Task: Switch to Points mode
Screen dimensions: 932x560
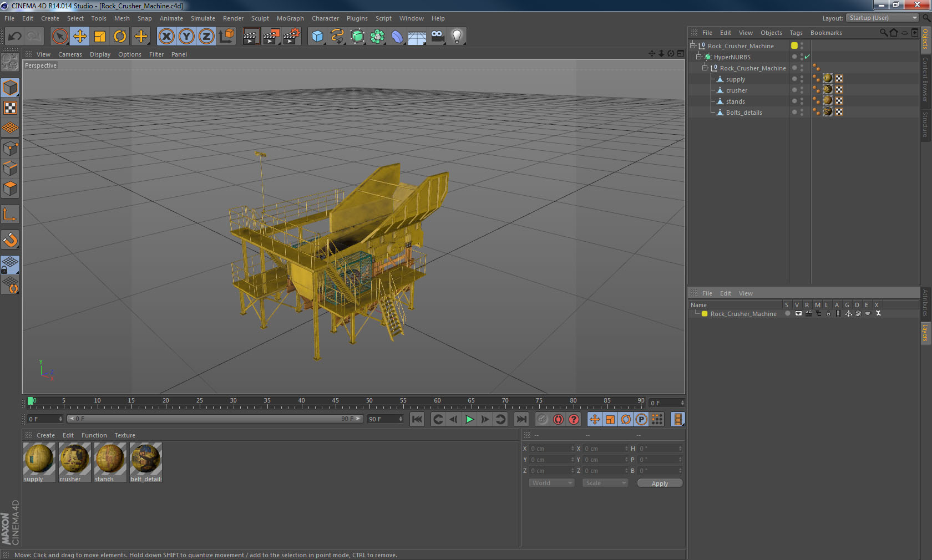Action: pyautogui.click(x=10, y=148)
